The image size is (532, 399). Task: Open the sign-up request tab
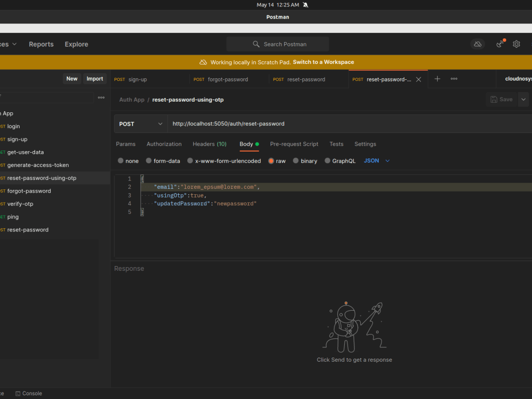(149, 79)
